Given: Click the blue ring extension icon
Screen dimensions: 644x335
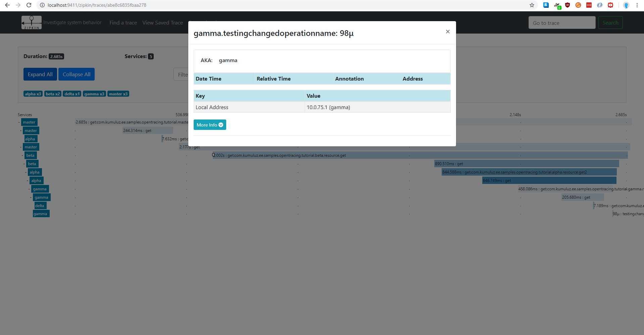Looking at the screenshot, I should (x=600, y=5).
